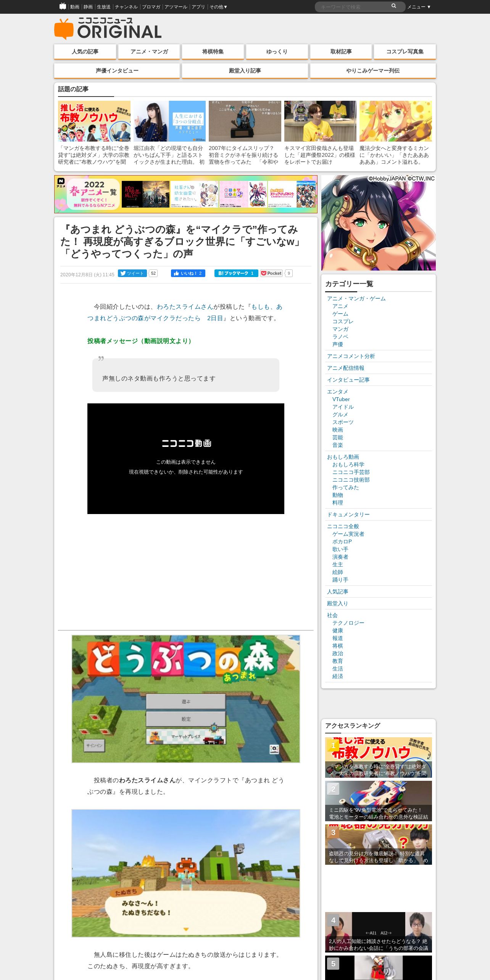Open the ゲーム実況者 category link
Viewport: 490px width, 980px height.
coord(348,534)
